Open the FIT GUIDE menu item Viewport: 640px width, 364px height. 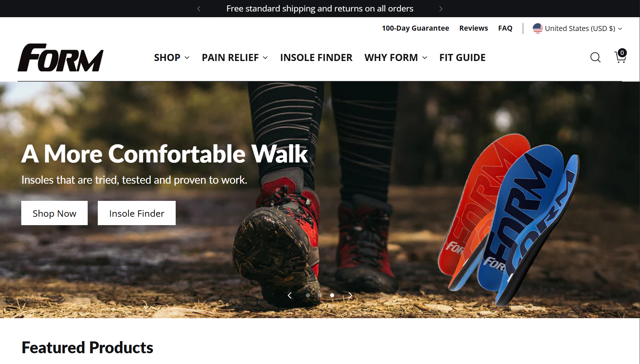tap(462, 58)
